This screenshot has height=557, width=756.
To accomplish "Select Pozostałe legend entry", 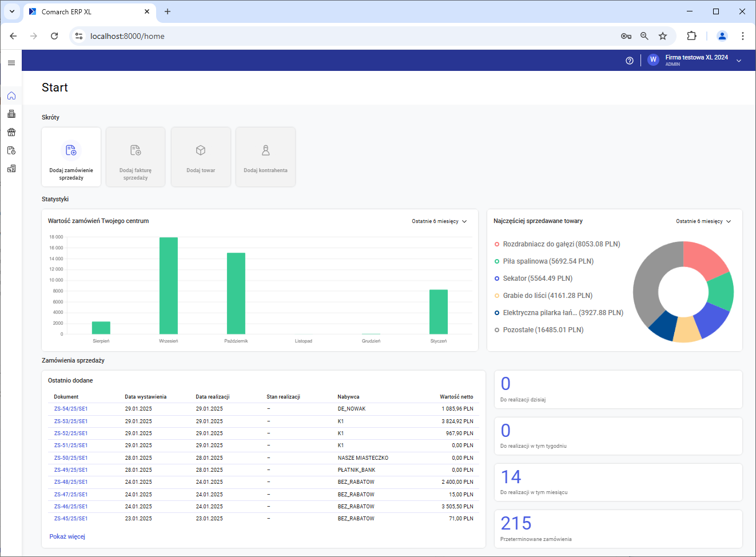I will pyautogui.click(x=539, y=330).
